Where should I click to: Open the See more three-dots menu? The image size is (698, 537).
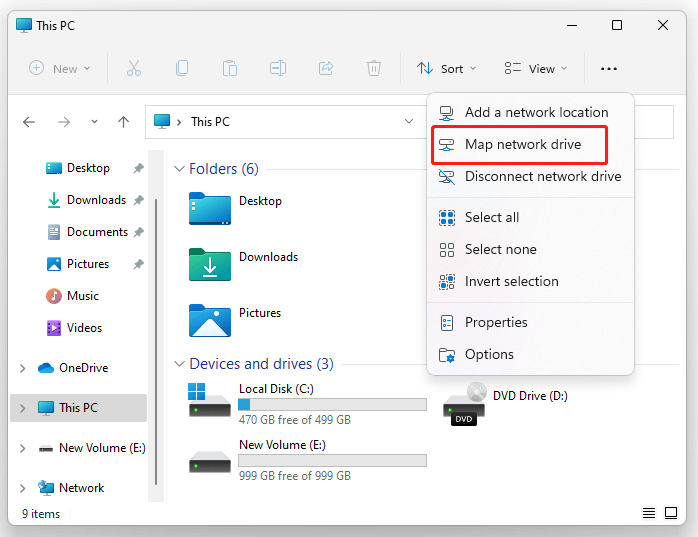609,69
